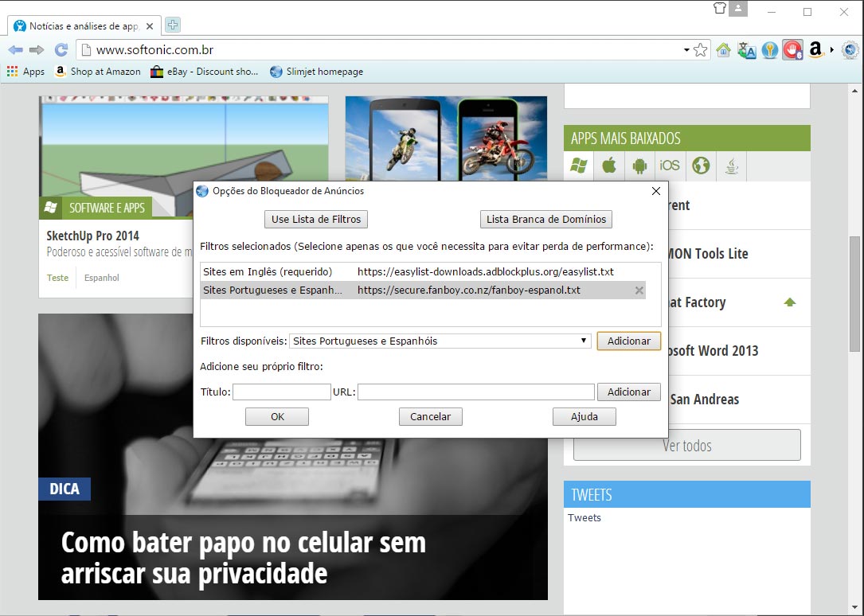This screenshot has height=616, width=864.
Task: Close the Notícias e análises tab
Action: 150,26
